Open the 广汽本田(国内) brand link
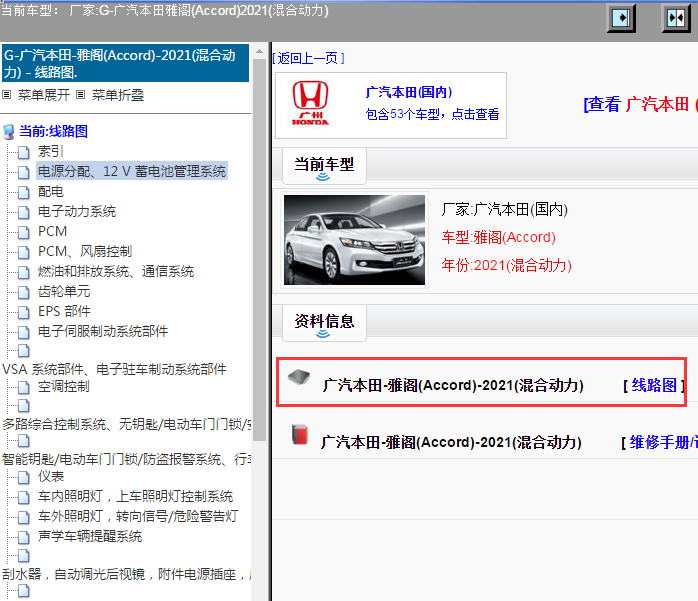The image size is (698, 601). click(x=409, y=92)
